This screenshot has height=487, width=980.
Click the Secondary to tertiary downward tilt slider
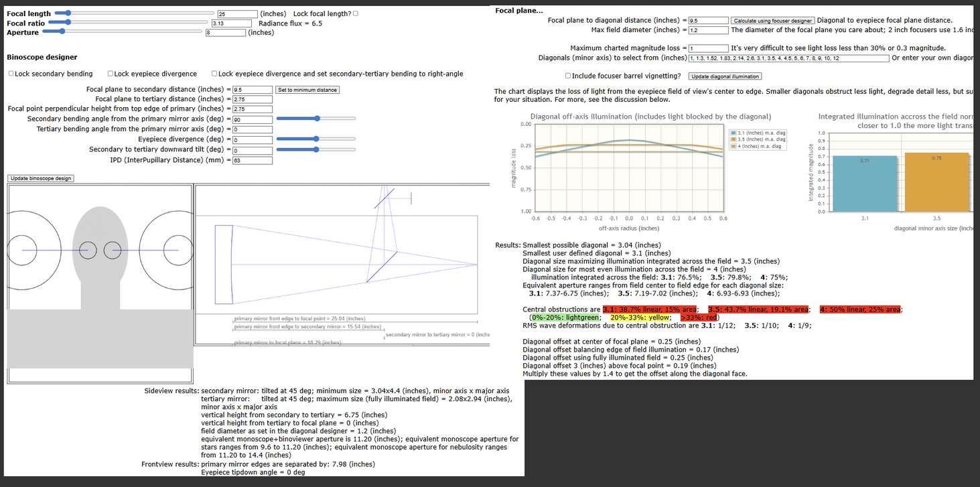pyautogui.click(x=316, y=149)
